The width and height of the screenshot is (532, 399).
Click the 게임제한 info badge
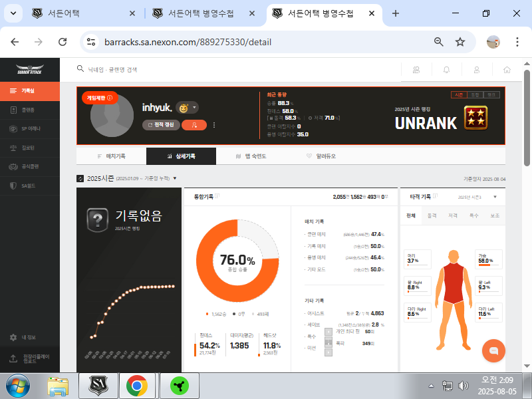click(x=100, y=97)
